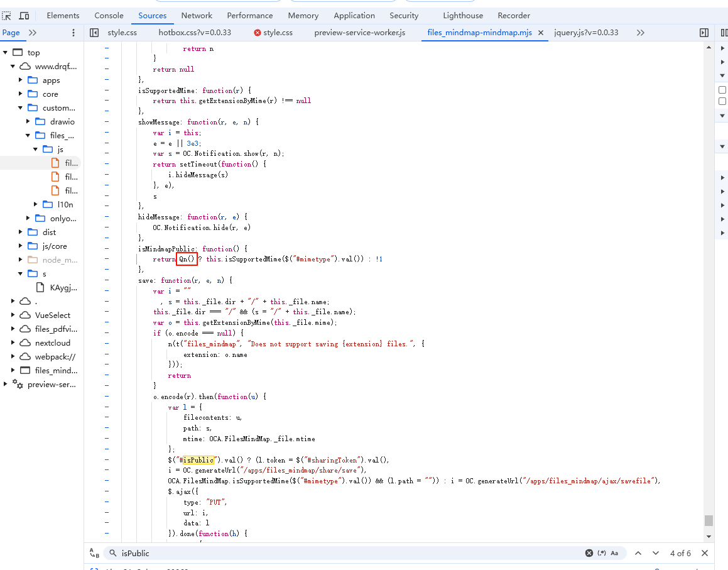
Task: Open the hotbox.css?v=0.0.33 file tab
Action: pos(195,33)
